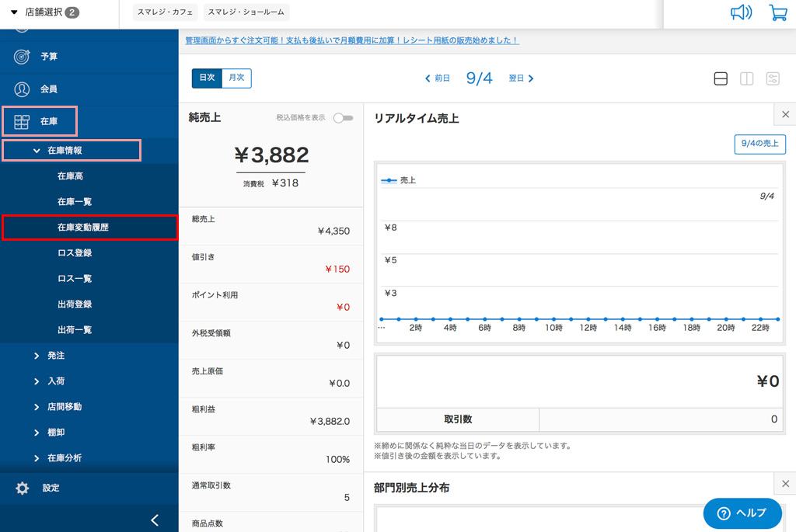Click the receipt paper announcement link
This screenshot has height=532, width=796.
tap(351, 40)
